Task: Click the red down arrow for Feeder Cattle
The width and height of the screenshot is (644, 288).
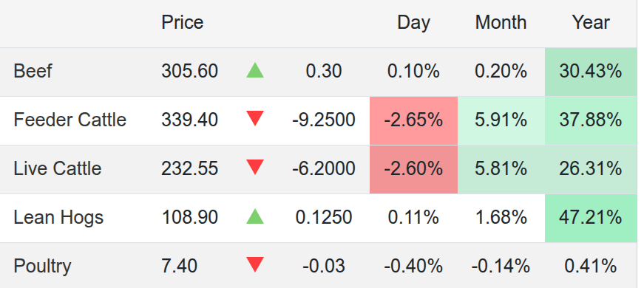Action: point(255,119)
